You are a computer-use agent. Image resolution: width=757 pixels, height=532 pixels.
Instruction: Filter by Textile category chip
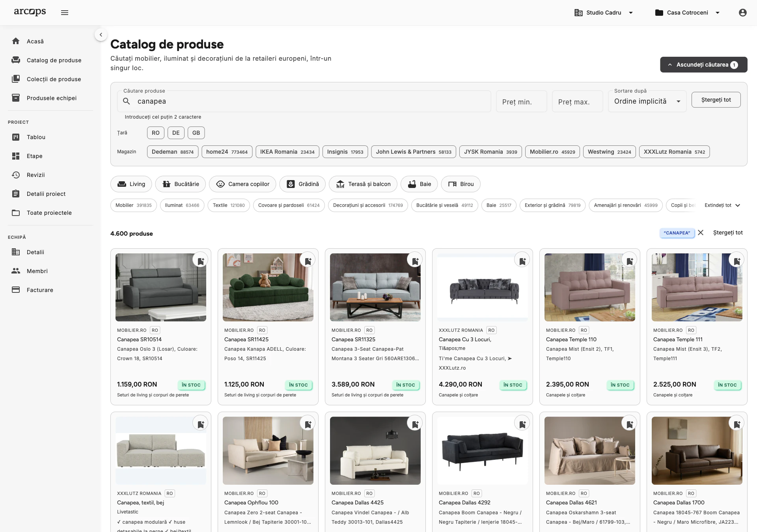(229, 205)
